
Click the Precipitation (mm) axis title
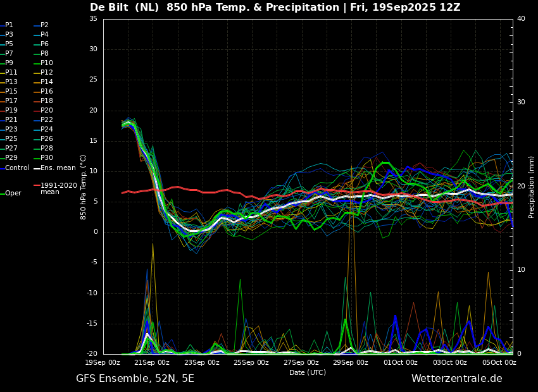pos(532,187)
